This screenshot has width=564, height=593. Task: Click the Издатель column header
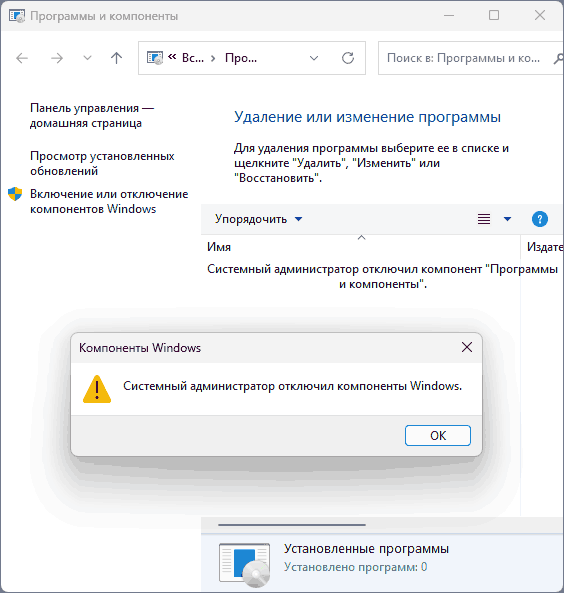(x=542, y=247)
